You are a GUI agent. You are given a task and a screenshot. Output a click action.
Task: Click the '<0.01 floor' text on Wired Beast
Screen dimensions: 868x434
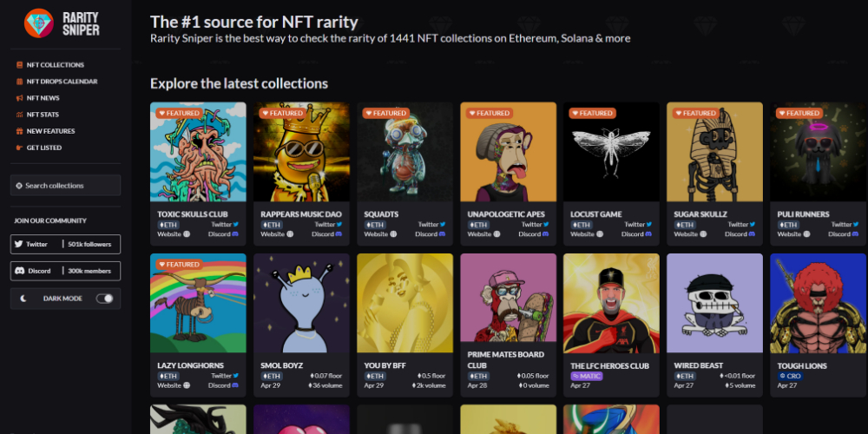point(738,376)
